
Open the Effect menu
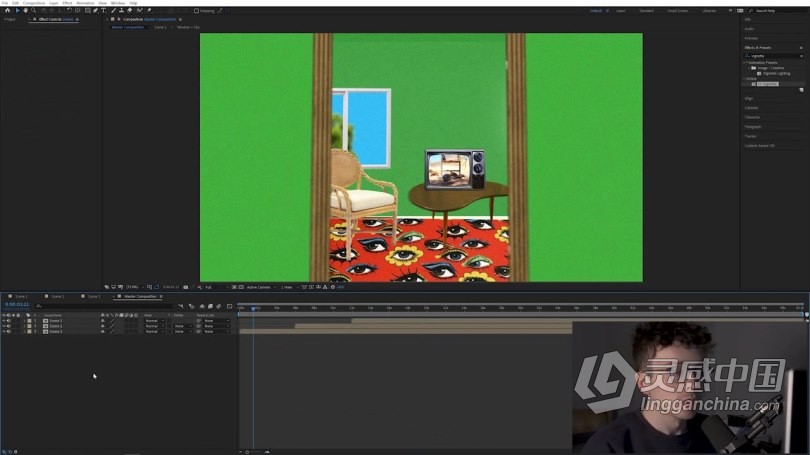[67, 3]
